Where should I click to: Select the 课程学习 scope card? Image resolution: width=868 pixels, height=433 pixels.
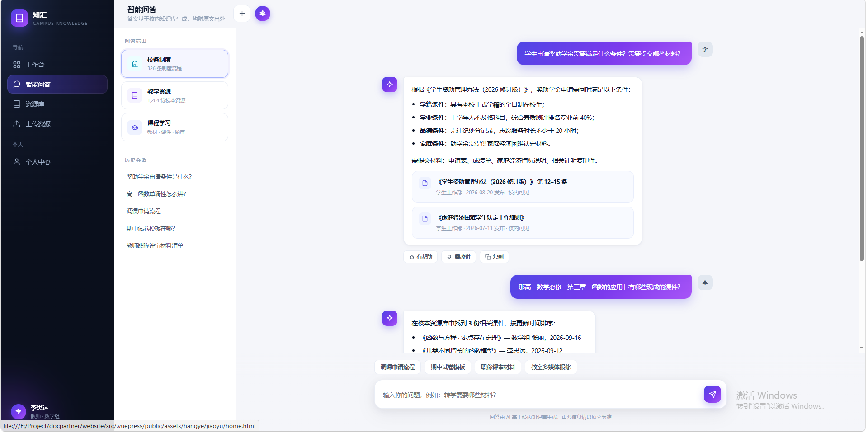(175, 127)
